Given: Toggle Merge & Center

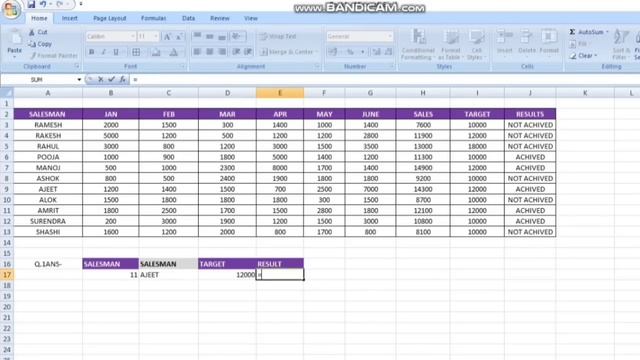Looking at the screenshot, I should (288, 52).
